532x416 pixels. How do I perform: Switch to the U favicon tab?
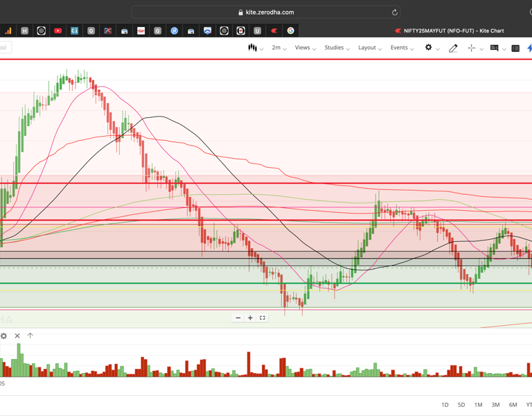[x=257, y=31]
